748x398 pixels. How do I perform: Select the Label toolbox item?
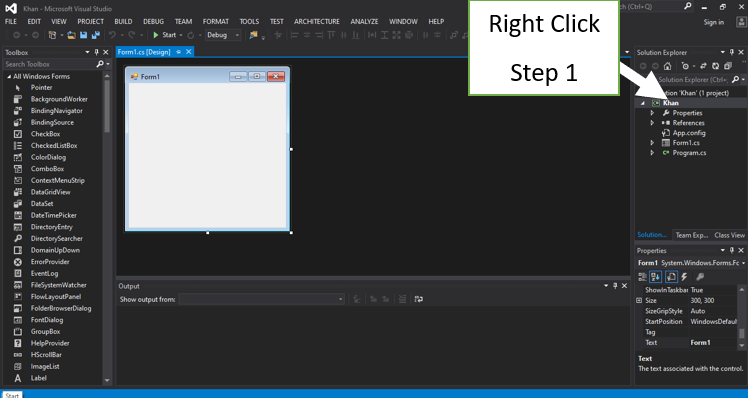pos(39,378)
